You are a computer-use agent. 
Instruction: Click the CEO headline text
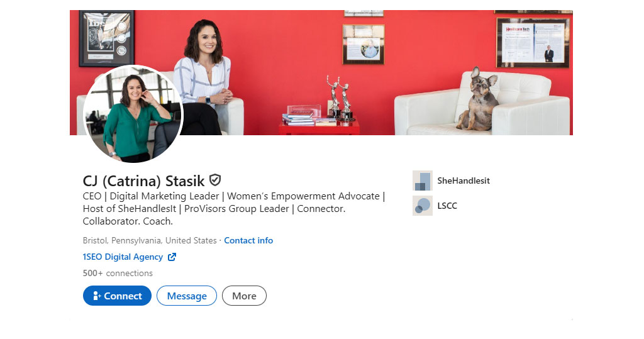[234, 209]
